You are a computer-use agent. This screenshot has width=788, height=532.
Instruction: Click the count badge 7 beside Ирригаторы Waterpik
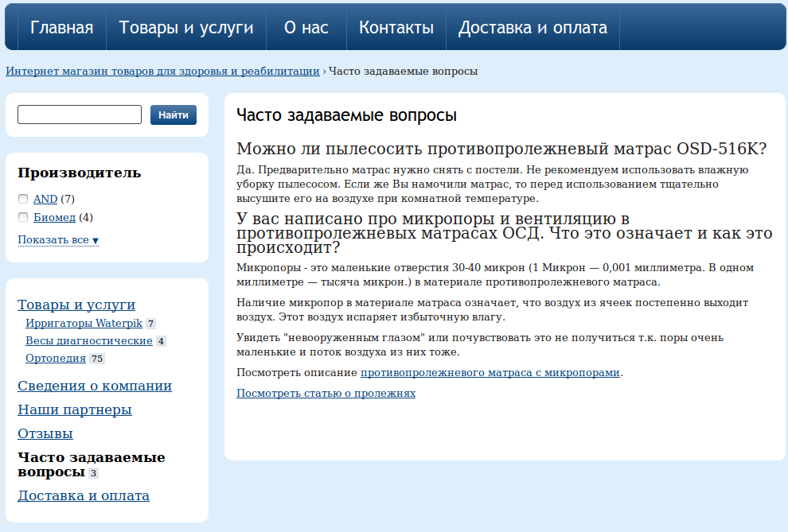tap(150, 324)
